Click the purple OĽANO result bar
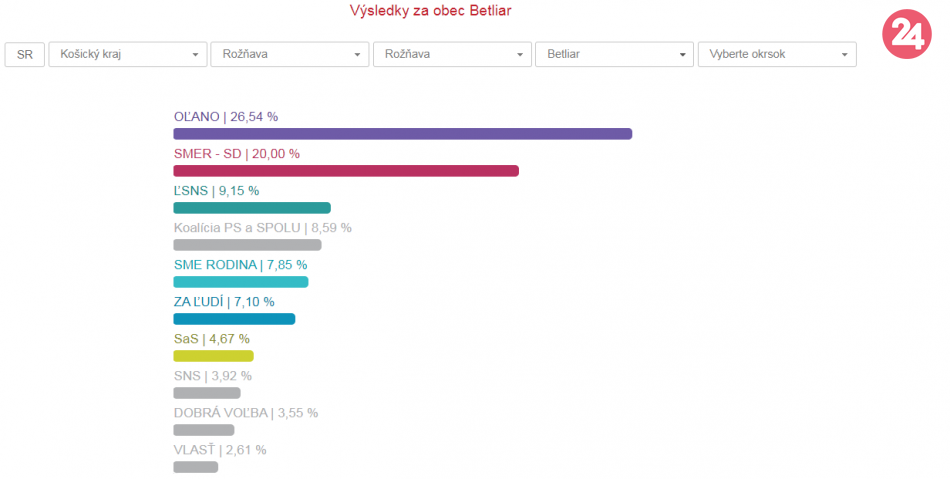Viewport: 950px width, 479px height. [402, 134]
